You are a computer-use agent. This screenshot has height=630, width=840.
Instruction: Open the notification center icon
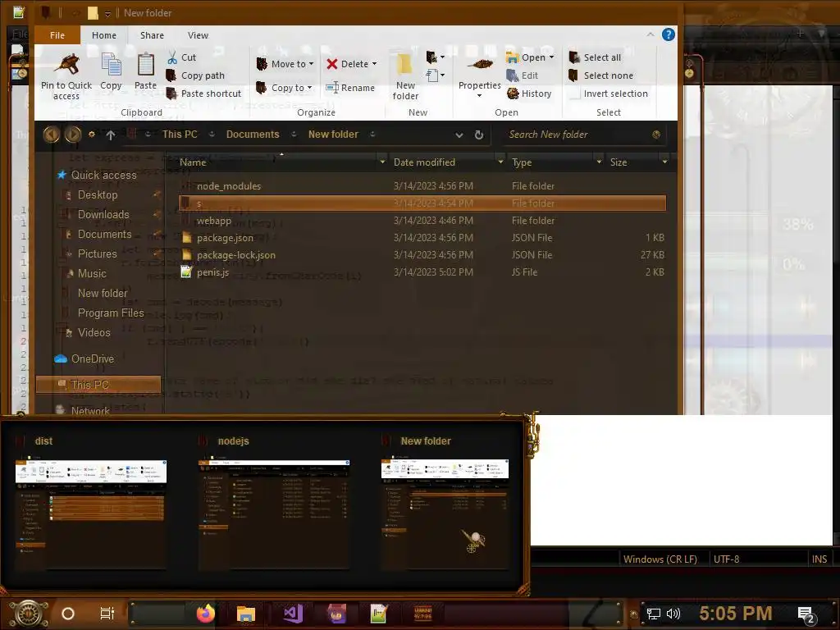point(806,614)
